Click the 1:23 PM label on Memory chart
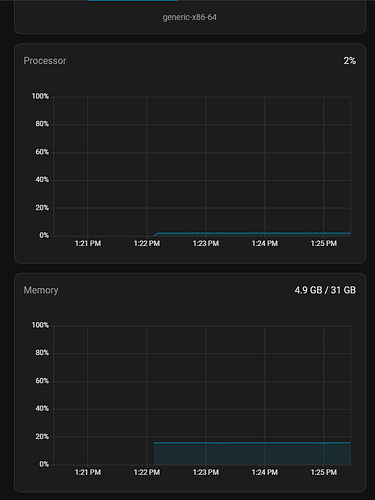 [206, 472]
